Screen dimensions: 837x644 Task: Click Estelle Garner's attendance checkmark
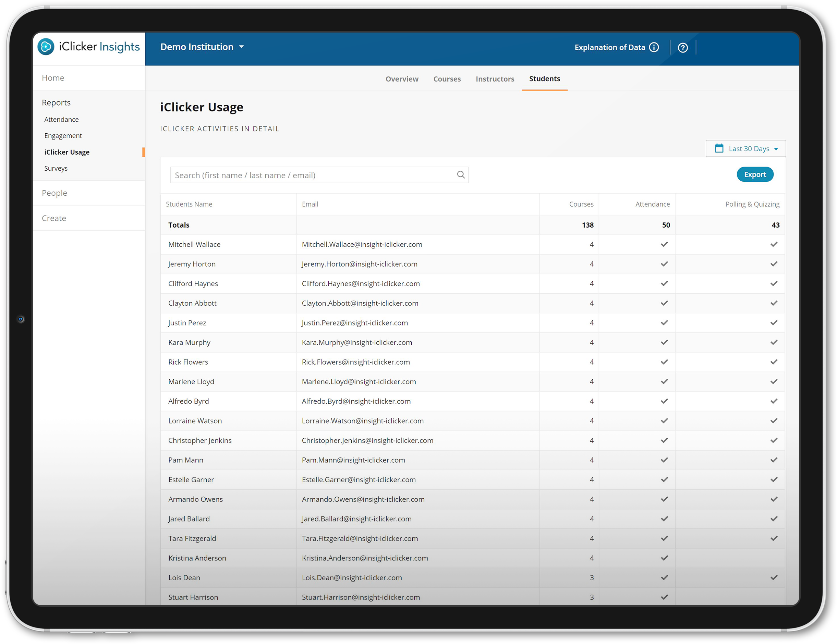(665, 479)
